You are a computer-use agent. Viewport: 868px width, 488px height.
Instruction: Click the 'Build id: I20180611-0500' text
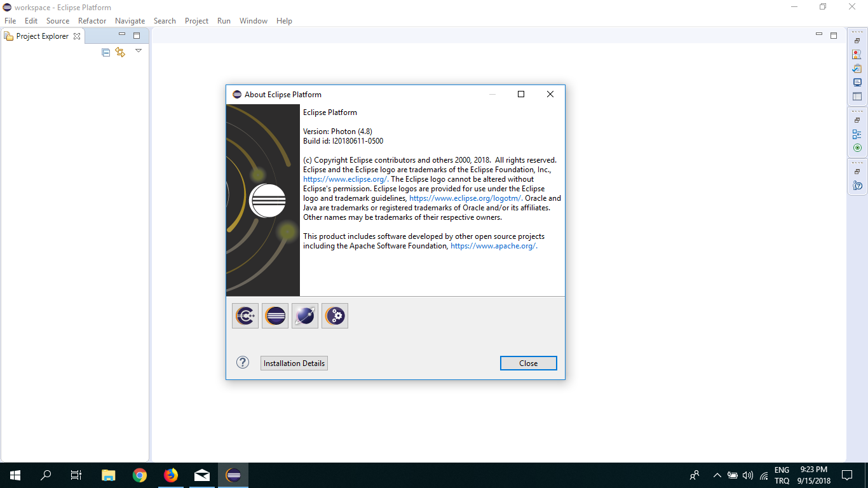pyautogui.click(x=343, y=141)
